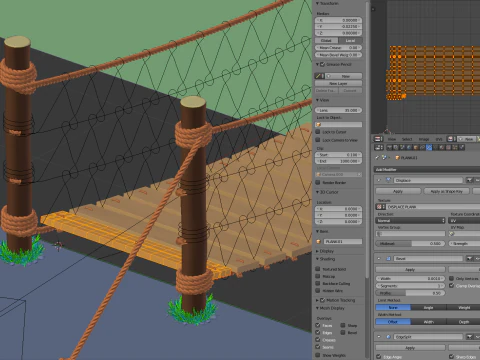Open the World properties tab icon
Image resolution: width=480 pixels, height=360 pixels.
coord(409,147)
